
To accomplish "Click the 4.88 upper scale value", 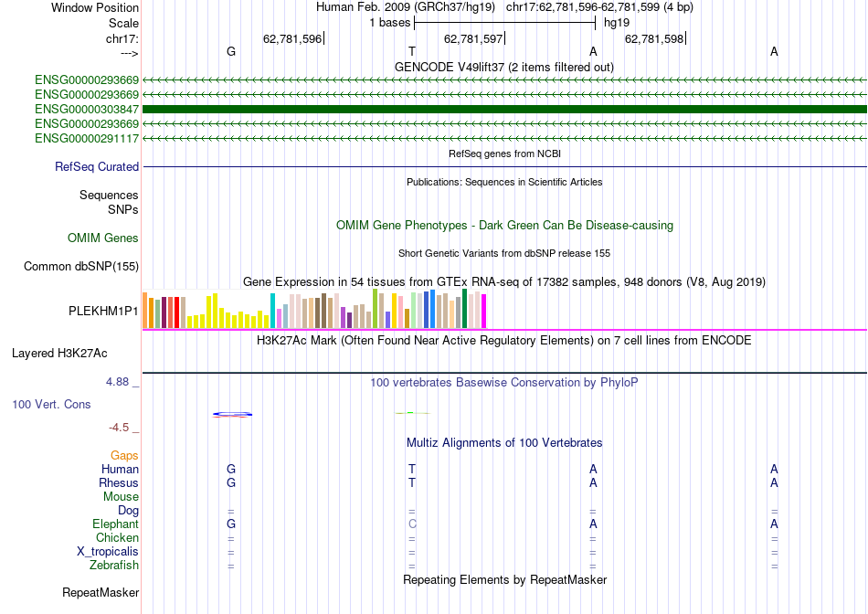I will click(x=117, y=382).
